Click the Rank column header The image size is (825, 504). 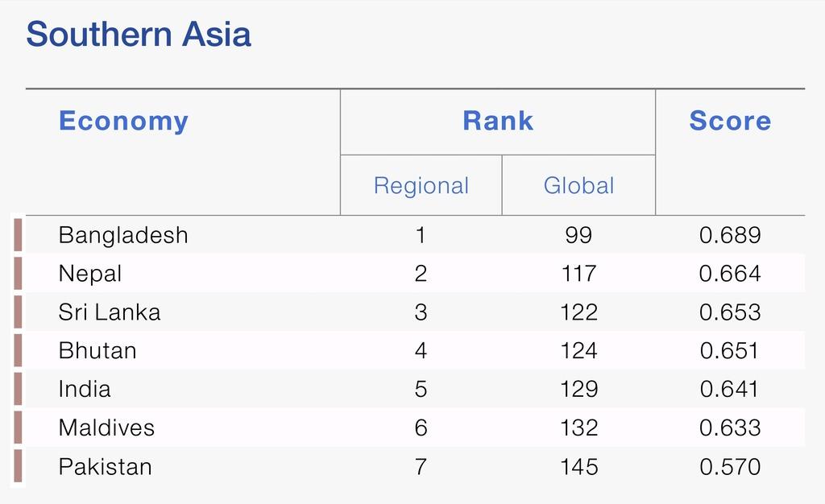(x=498, y=121)
